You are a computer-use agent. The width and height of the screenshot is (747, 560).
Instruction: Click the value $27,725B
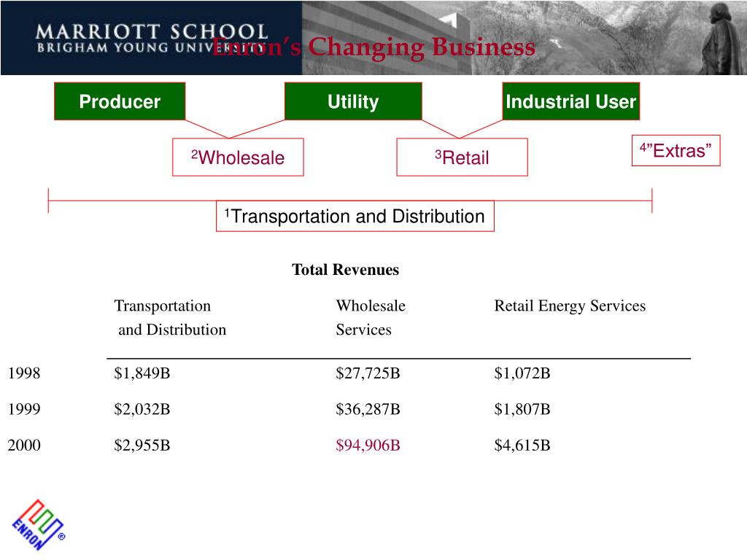tap(368, 373)
